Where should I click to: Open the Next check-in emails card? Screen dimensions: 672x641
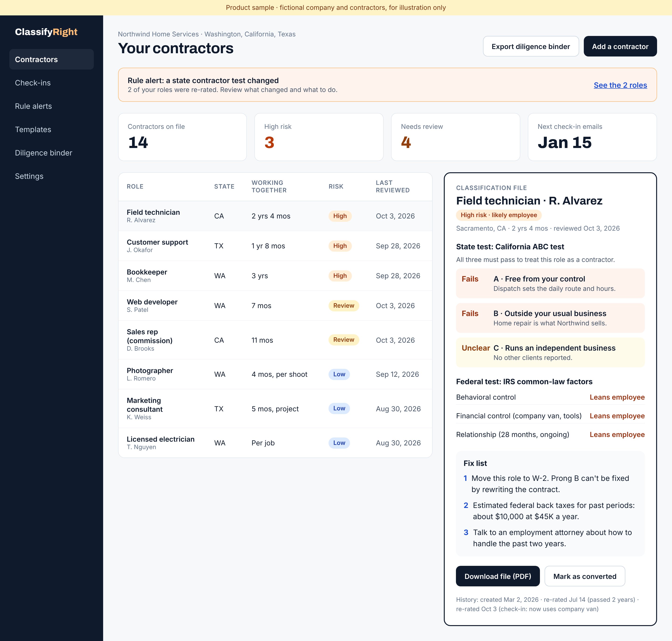(592, 137)
